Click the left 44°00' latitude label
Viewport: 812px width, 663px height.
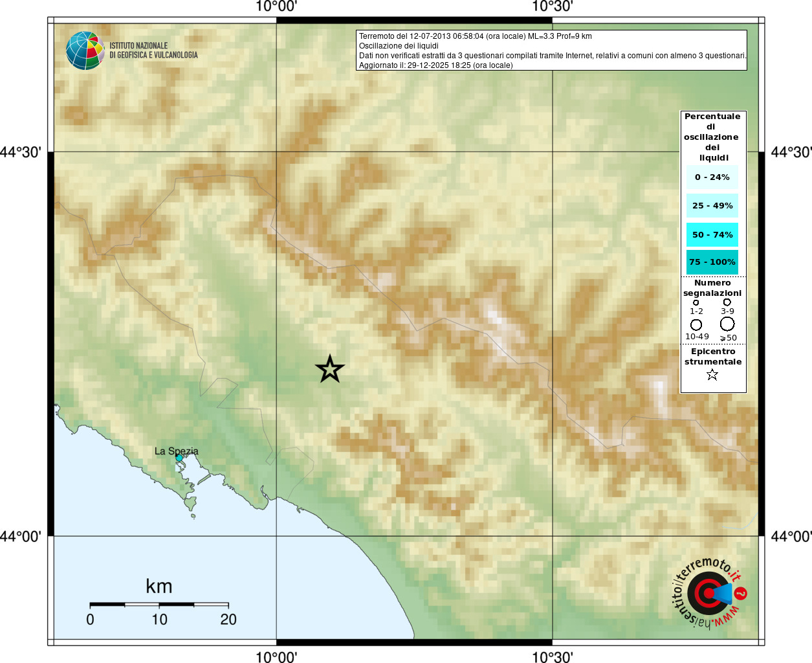point(21,536)
